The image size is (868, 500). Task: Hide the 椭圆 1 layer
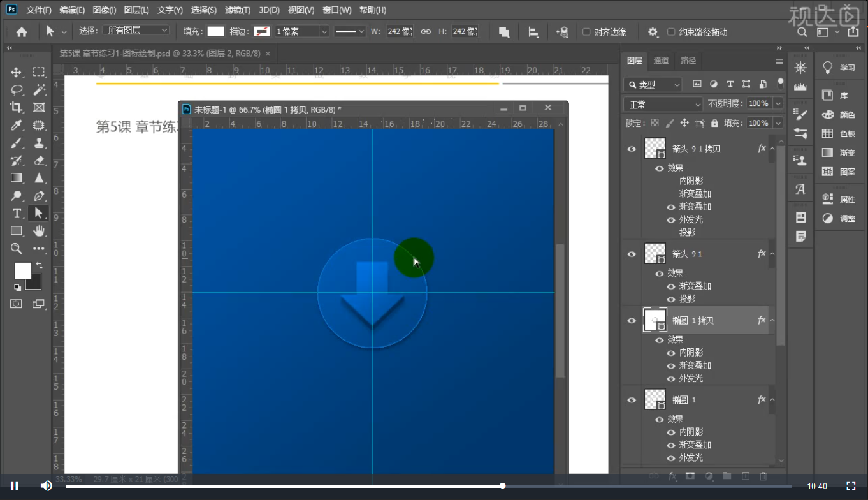[632, 400]
